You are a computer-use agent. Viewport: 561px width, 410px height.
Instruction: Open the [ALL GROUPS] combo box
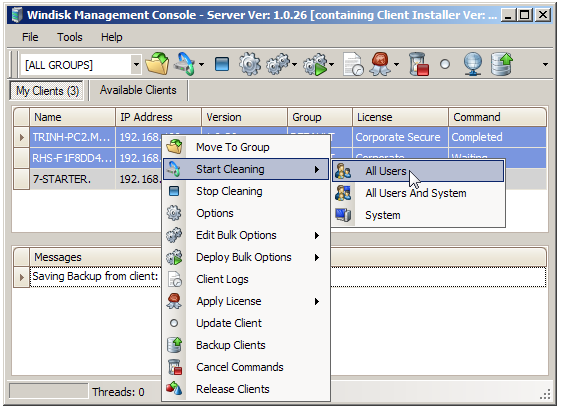[x=81, y=65]
